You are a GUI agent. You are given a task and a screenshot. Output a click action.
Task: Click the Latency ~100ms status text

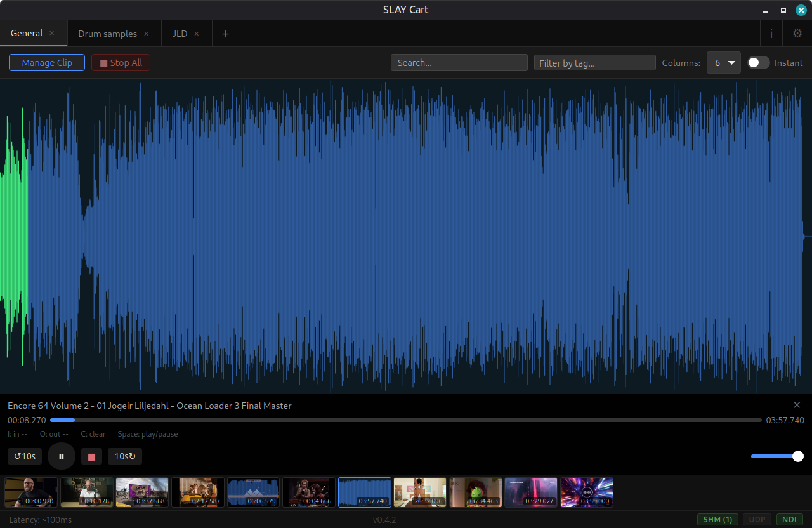[x=41, y=520]
